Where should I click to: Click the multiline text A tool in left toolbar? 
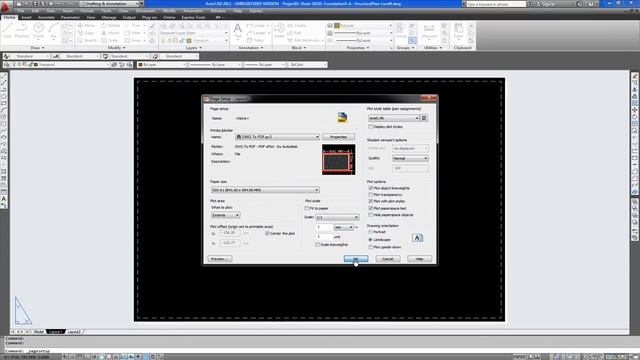(4, 199)
